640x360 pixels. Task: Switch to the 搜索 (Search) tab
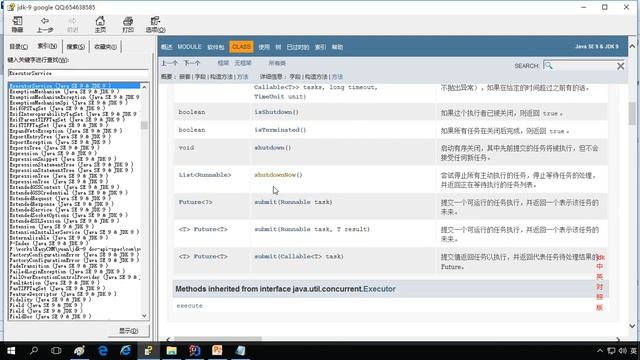tap(76, 47)
